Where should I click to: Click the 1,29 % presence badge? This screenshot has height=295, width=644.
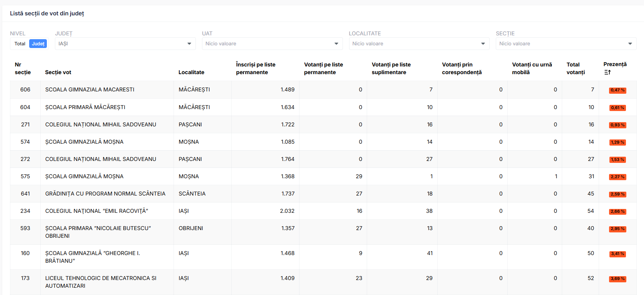(618, 143)
